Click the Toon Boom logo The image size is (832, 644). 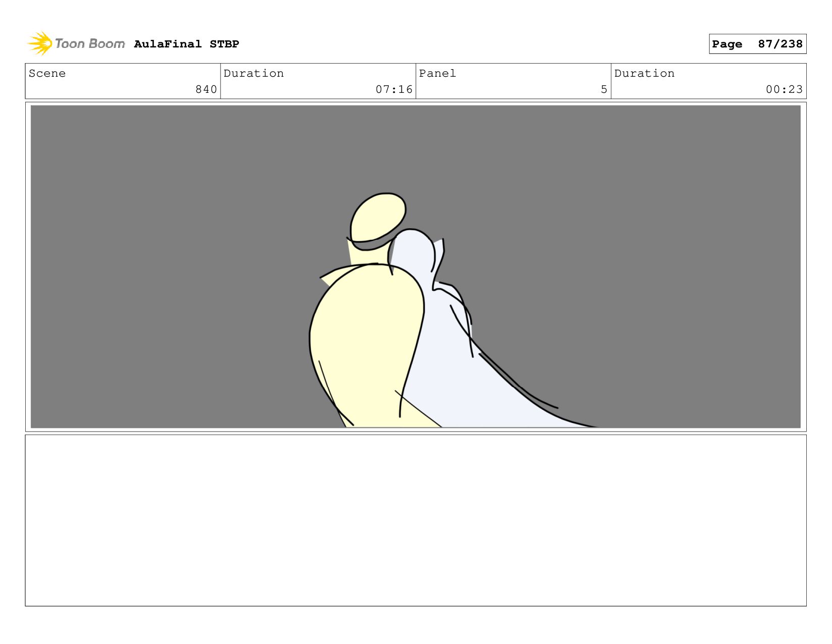(76, 43)
